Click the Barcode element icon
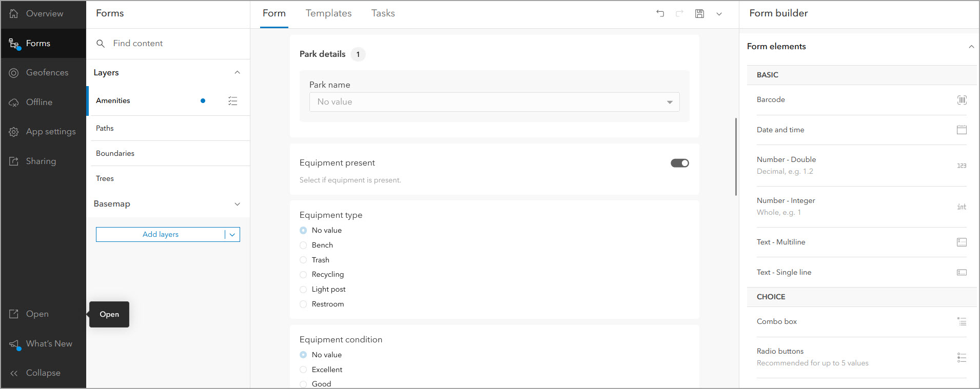Viewport: 980px width, 389px height. (962, 100)
